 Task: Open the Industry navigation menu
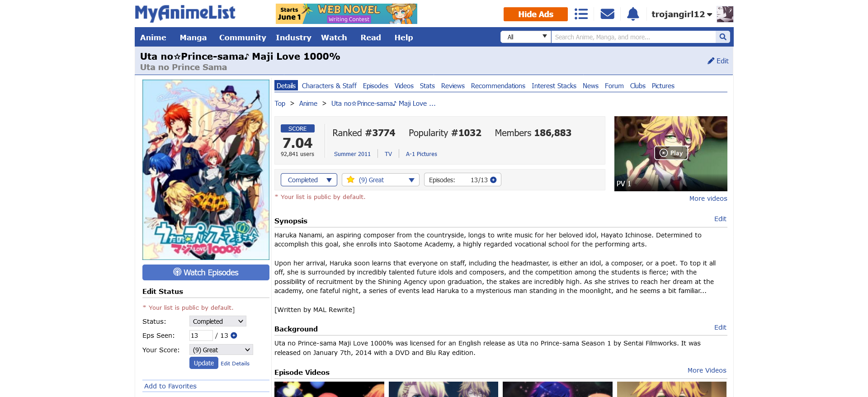(x=293, y=38)
